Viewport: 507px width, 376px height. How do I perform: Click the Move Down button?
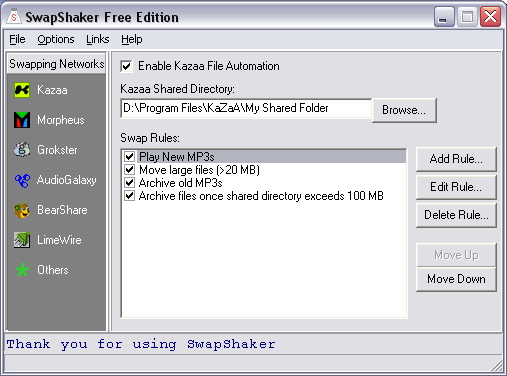[x=456, y=279]
